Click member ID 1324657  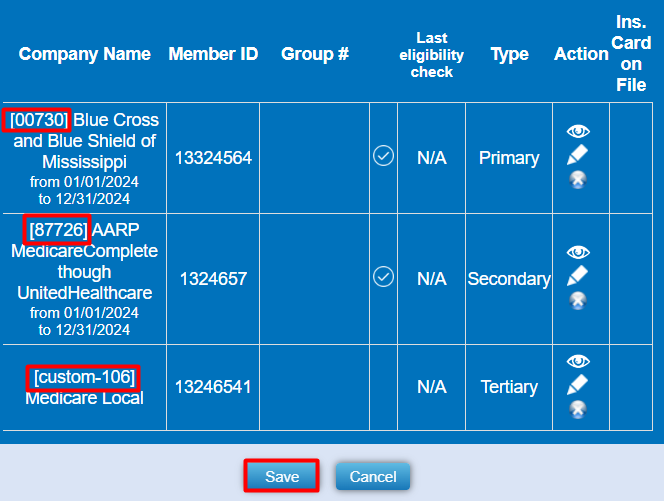click(x=213, y=279)
